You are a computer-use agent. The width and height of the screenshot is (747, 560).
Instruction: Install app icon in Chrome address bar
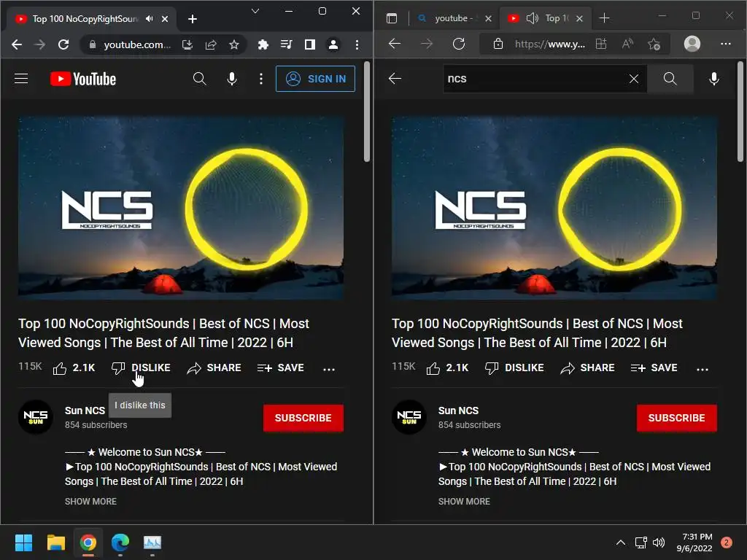click(187, 44)
